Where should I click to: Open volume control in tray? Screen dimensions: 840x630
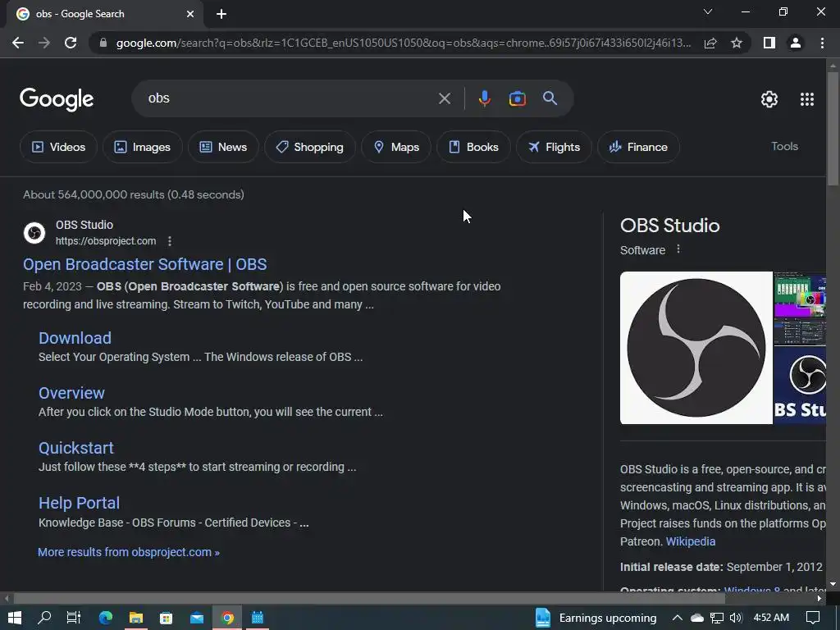coord(736,618)
